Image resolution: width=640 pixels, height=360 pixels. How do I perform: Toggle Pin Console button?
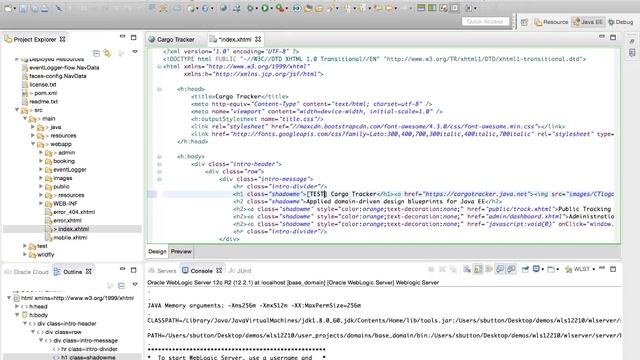[x=525, y=269]
